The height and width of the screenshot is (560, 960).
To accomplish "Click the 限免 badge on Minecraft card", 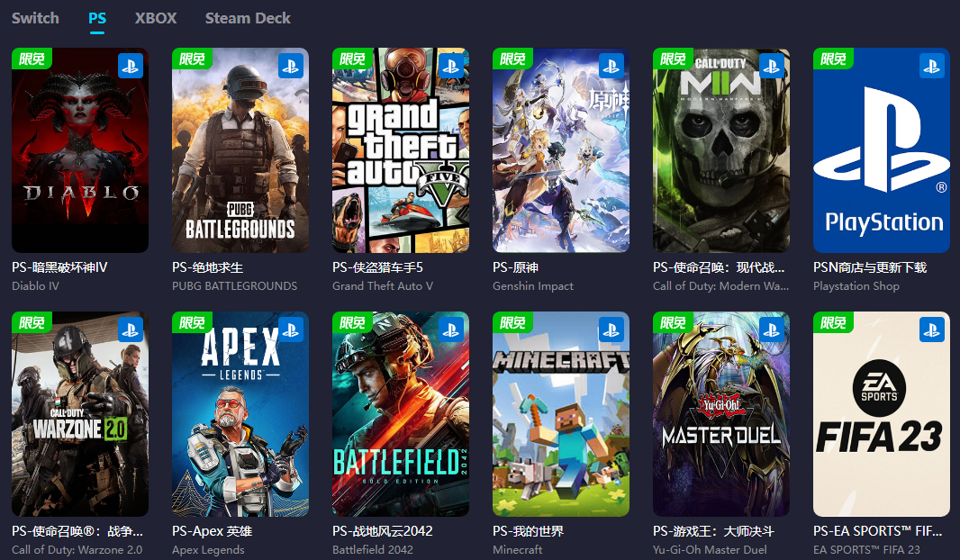I will pyautogui.click(x=513, y=322).
